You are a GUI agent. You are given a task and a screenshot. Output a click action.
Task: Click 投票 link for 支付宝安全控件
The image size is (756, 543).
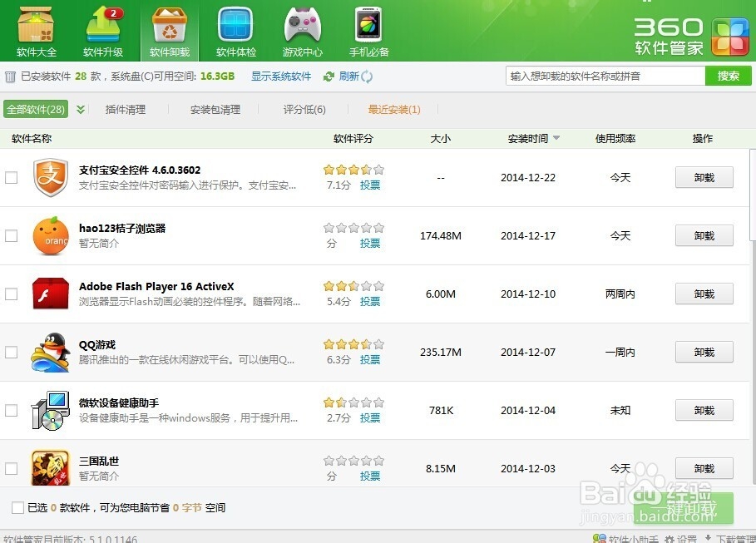coord(370,185)
